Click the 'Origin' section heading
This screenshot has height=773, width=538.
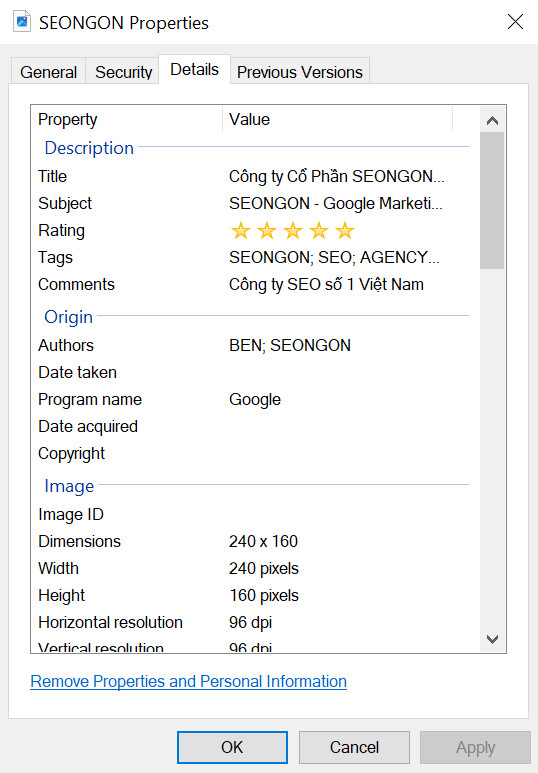(x=69, y=317)
